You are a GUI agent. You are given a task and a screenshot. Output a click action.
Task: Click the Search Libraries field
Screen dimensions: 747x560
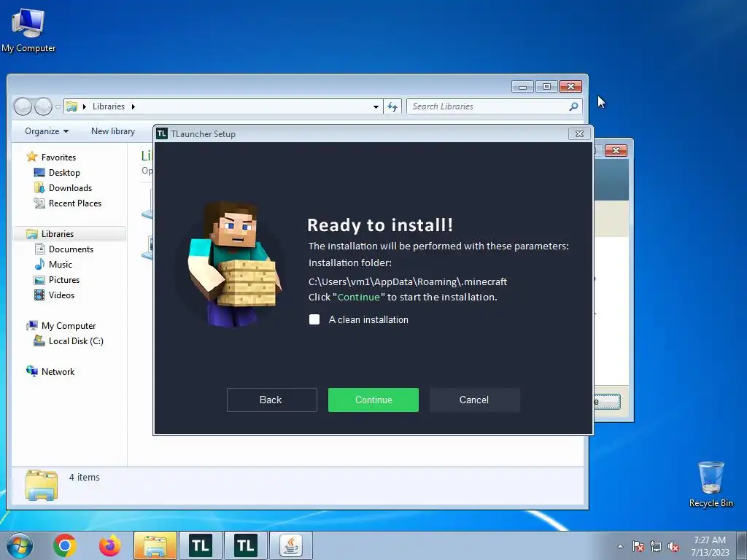coord(495,106)
